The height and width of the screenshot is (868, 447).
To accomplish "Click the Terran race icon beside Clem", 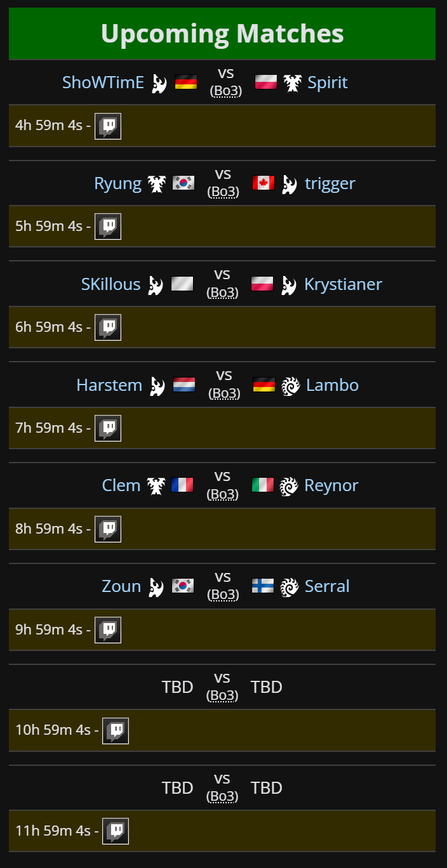I will 156,486.
